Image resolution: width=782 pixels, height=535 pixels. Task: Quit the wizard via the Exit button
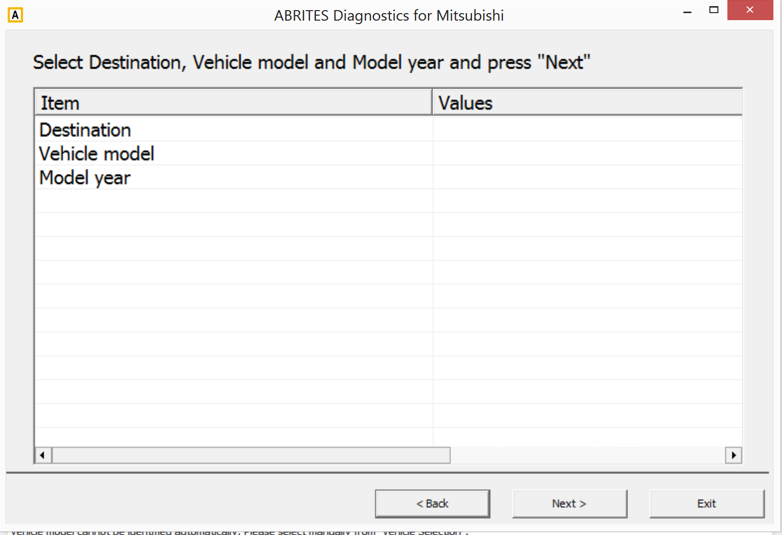(707, 504)
